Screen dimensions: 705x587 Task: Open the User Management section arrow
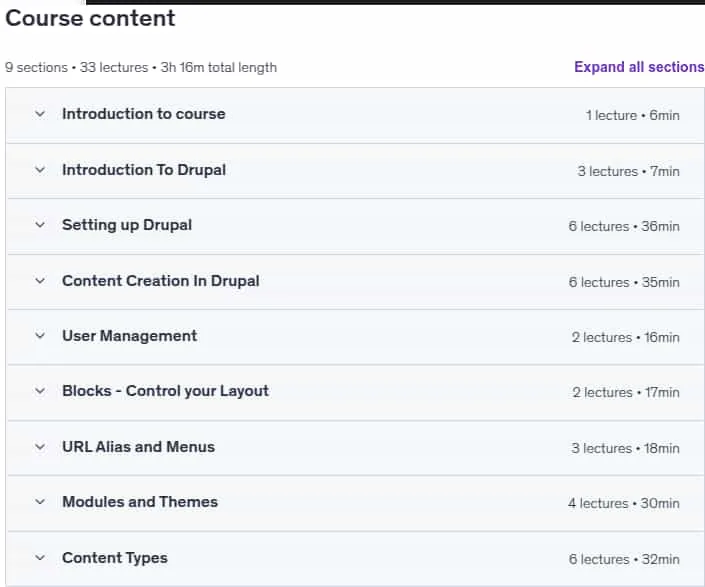click(x=40, y=336)
